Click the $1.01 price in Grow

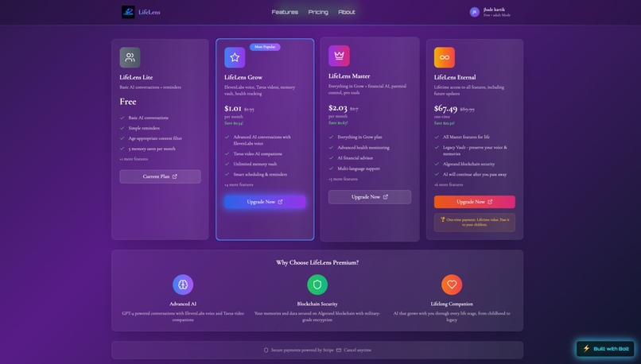(232, 108)
